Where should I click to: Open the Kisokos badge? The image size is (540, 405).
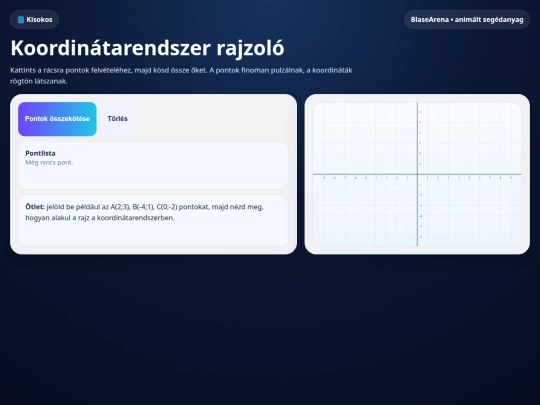(x=34, y=20)
